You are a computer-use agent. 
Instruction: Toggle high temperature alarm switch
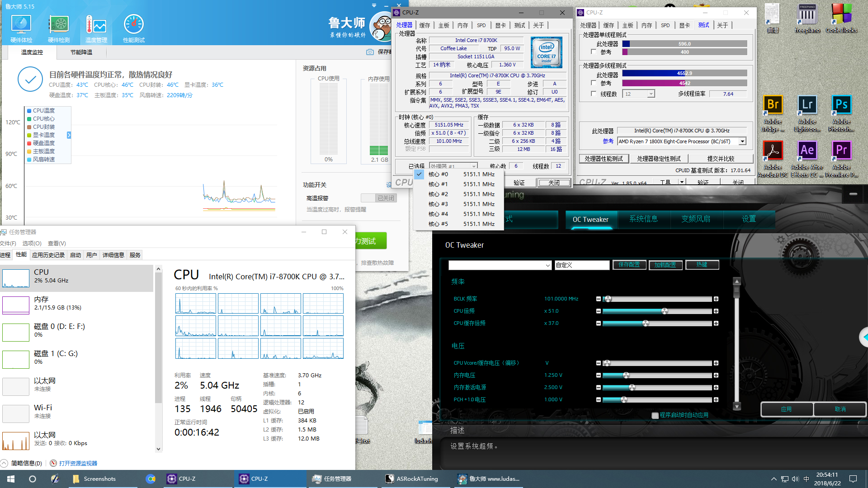(x=378, y=198)
